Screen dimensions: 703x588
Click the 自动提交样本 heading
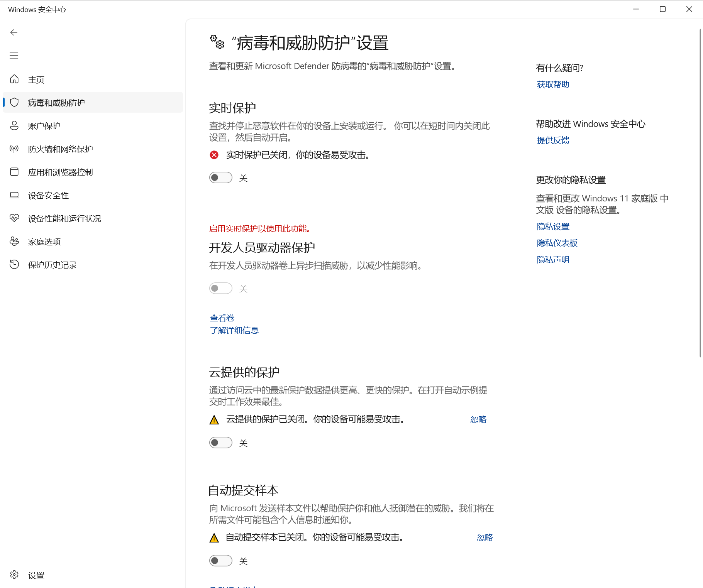pyautogui.click(x=243, y=490)
